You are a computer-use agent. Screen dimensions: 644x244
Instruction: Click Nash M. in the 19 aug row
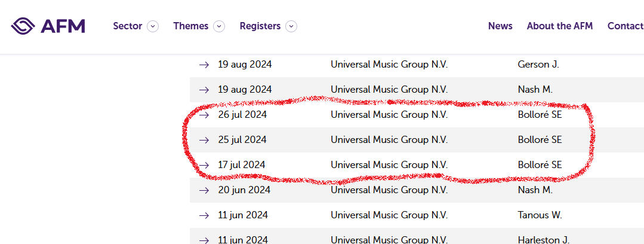[535, 90]
